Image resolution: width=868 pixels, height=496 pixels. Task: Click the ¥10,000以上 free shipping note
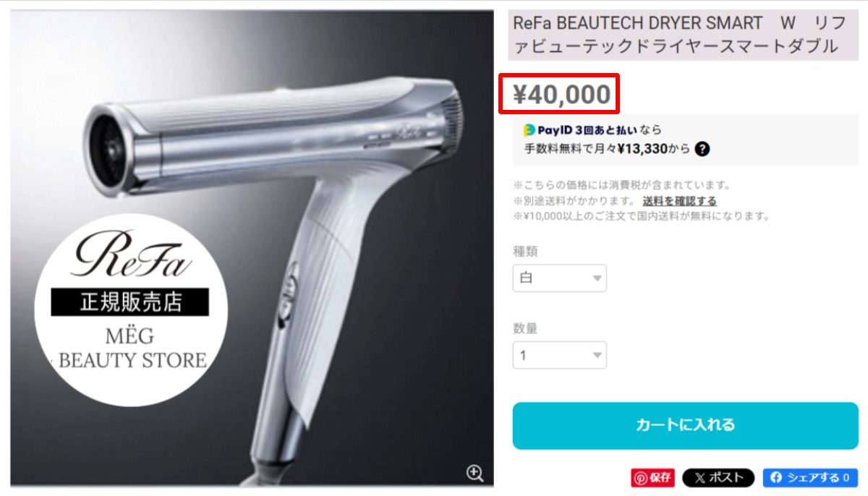(642, 216)
